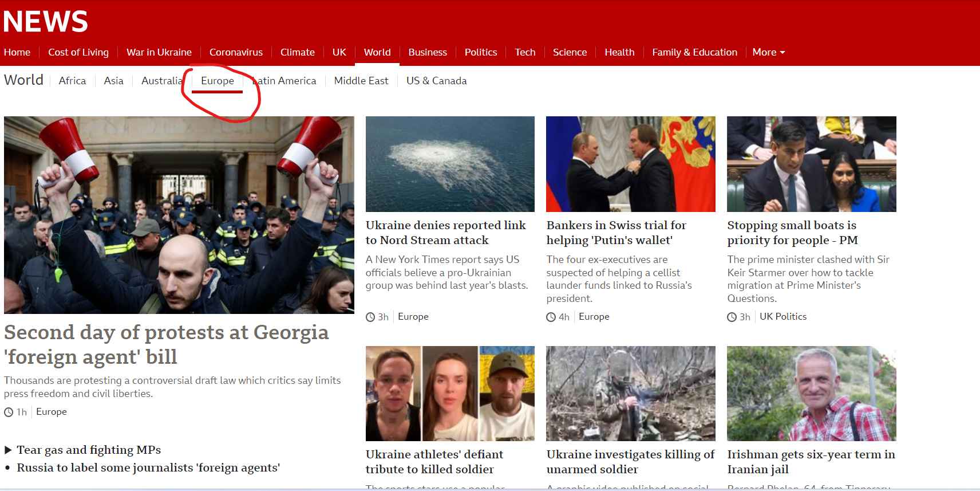Select Africa in the World sub-navigation
The height and width of the screenshot is (491, 980).
pos(72,81)
